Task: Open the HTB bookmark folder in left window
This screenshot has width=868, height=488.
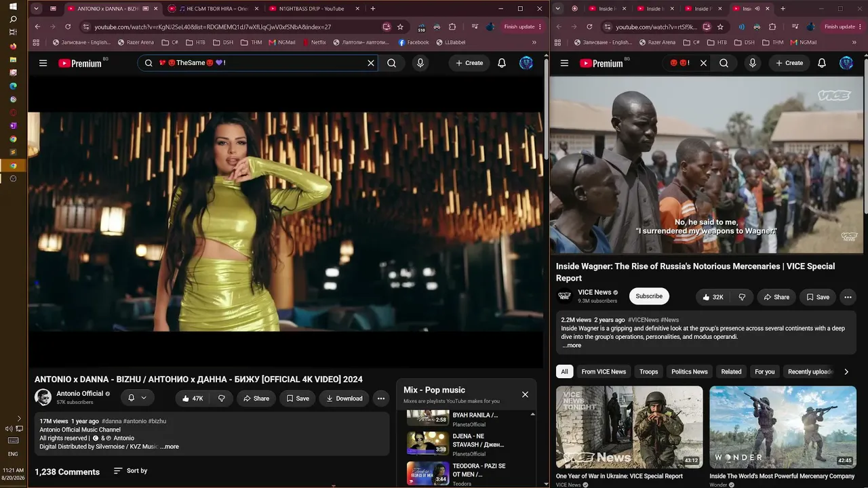Action: [196, 42]
